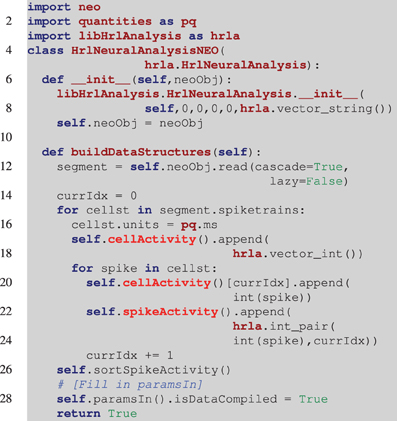Click 'import libHrlAnalysis as hrla' line
The width and height of the screenshot is (397, 421).
tap(134, 36)
